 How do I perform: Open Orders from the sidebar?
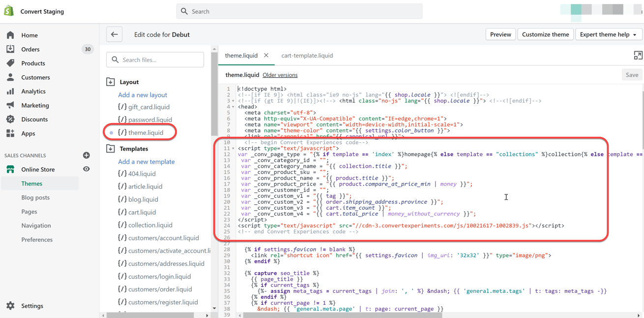coord(29,49)
